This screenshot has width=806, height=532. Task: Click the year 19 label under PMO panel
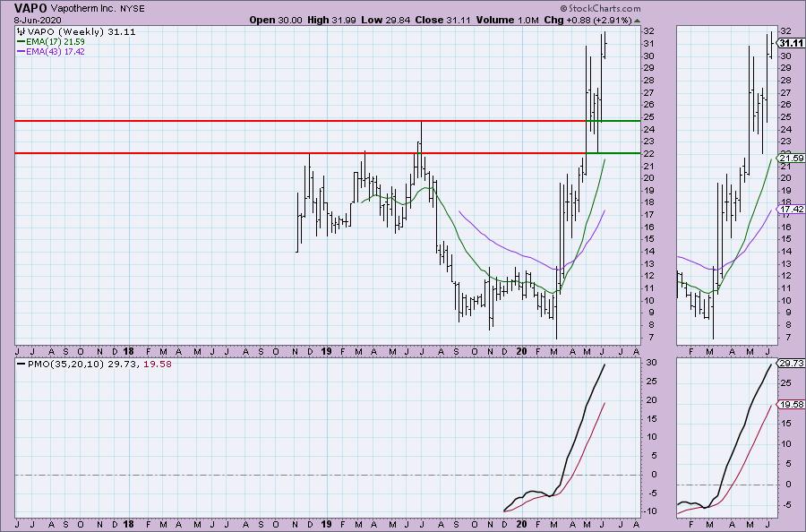(x=326, y=524)
